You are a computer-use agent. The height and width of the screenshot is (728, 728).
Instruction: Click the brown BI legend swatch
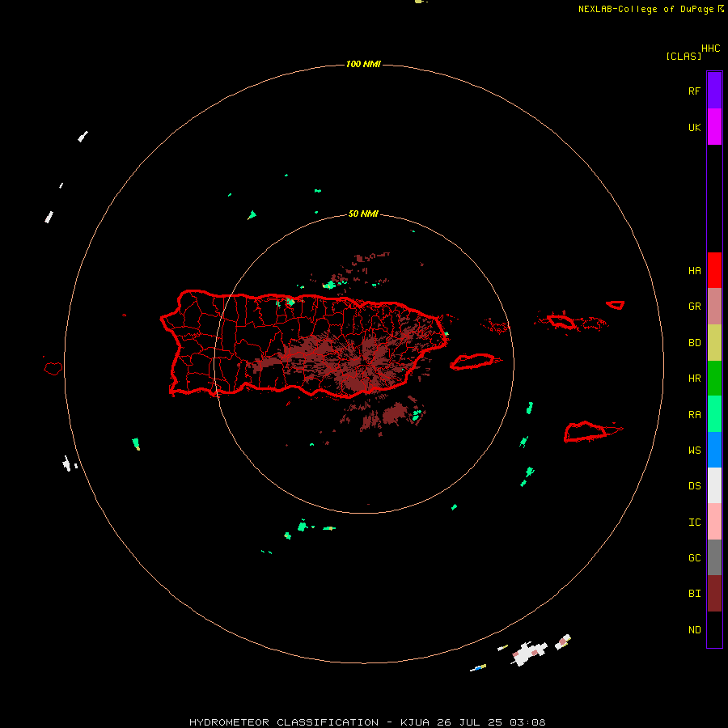coord(714,594)
